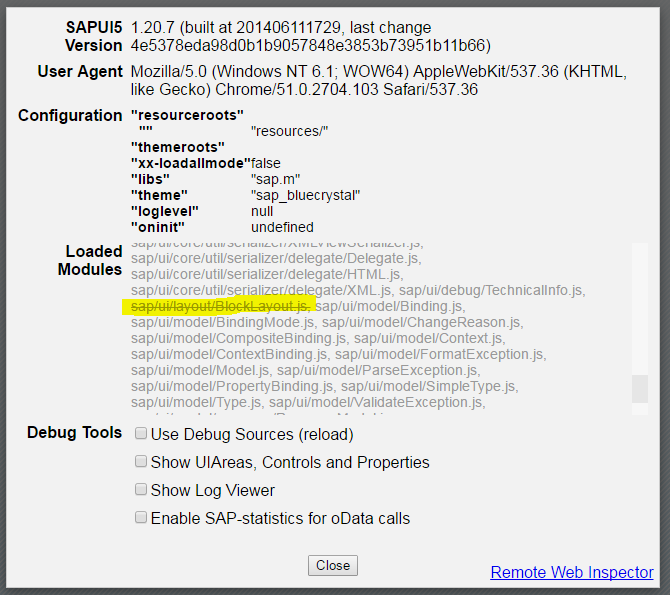670x595 pixels.
Task: Click sap/ui/debug/TechnicalInfo.js module entry
Action: [492, 290]
